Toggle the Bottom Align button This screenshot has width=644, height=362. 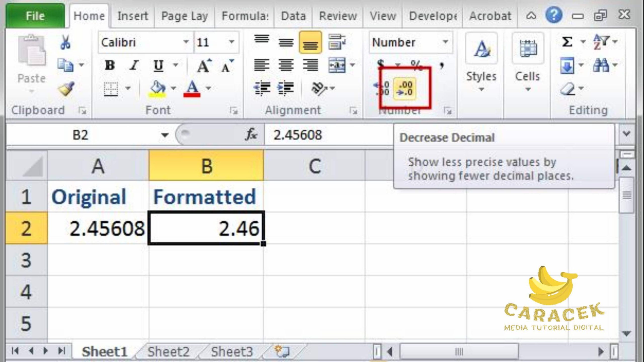point(310,43)
